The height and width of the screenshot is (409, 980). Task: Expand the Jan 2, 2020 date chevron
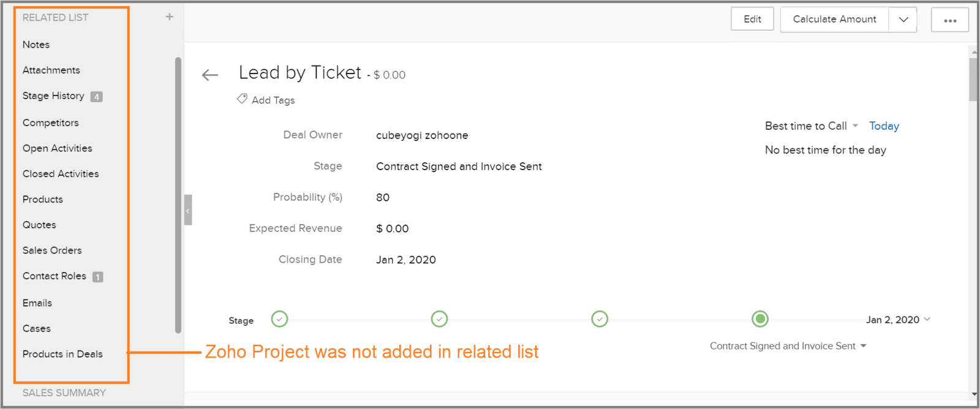click(x=927, y=319)
